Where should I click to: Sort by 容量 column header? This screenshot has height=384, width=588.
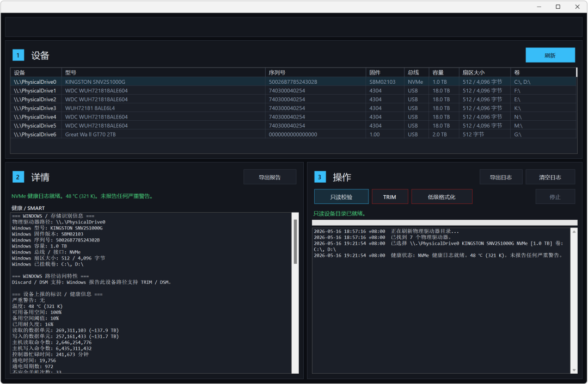tap(444, 73)
